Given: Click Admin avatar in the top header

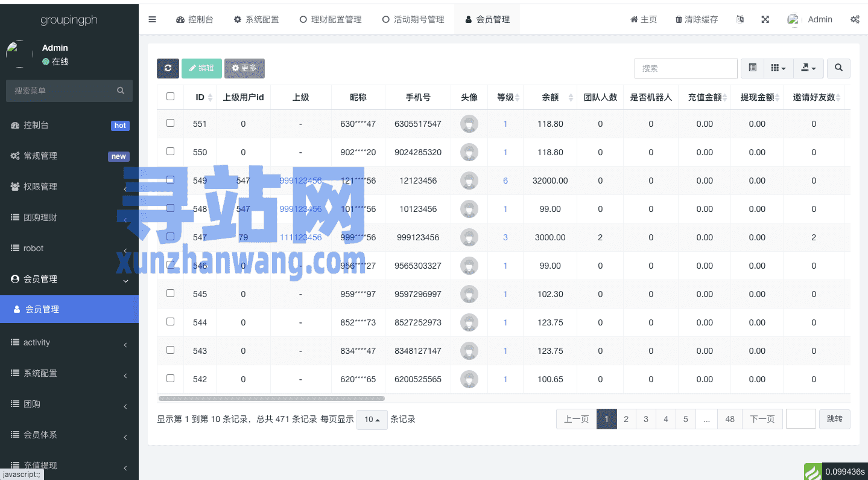Looking at the screenshot, I should pos(794,19).
